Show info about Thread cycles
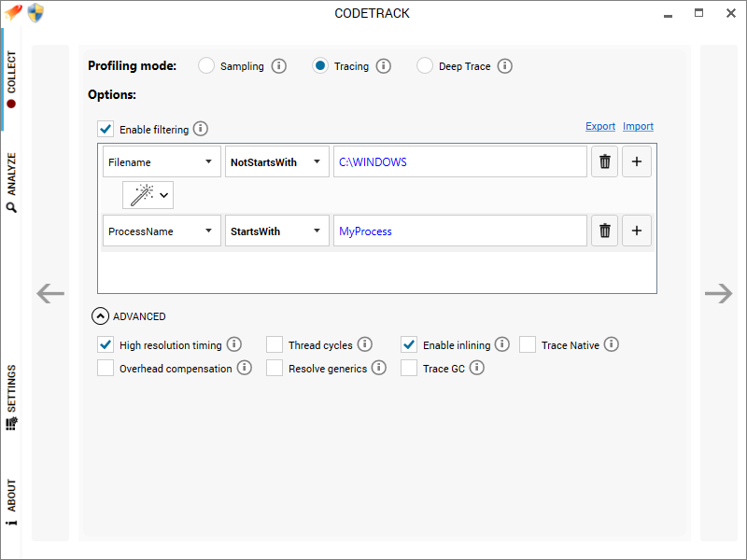Viewport: 747px width, 560px height. tap(365, 344)
